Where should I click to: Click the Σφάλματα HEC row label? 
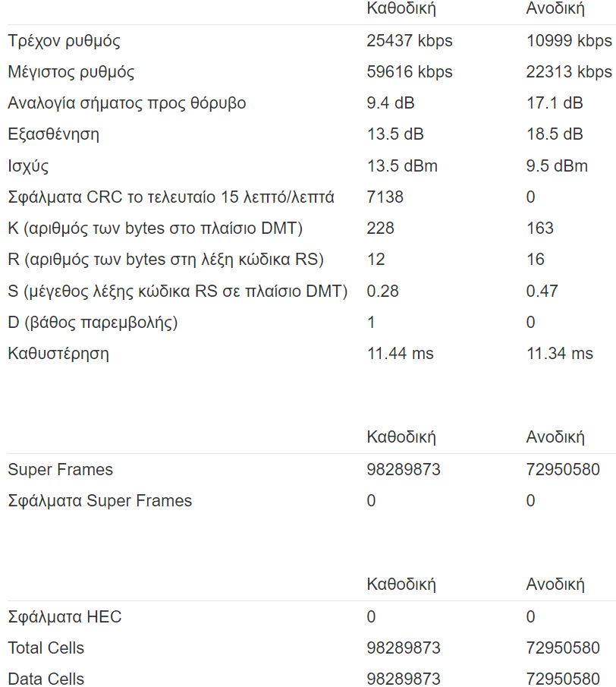(64, 617)
